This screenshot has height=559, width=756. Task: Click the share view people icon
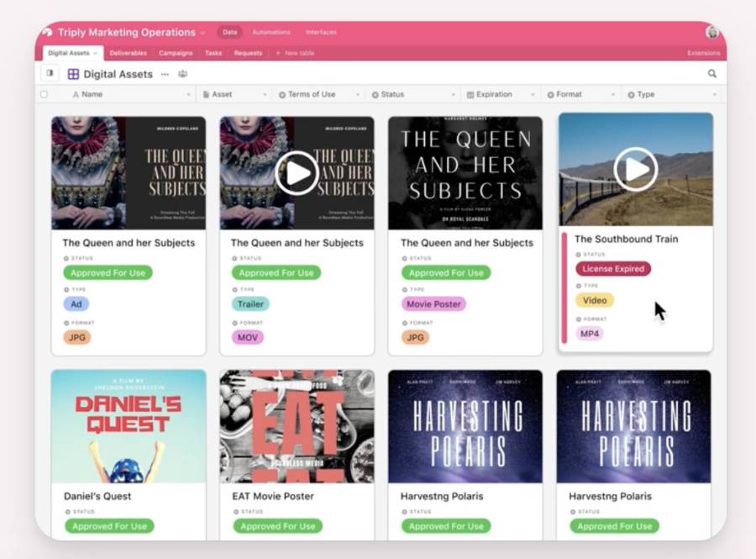pyautogui.click(x=183, y=74)
